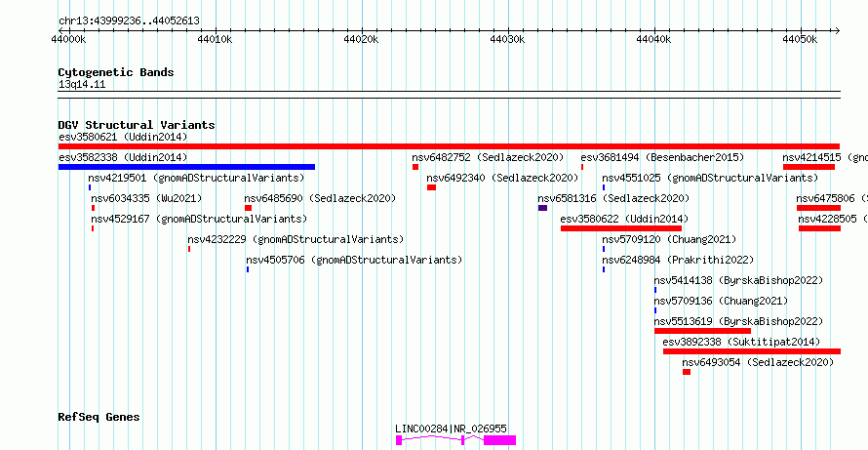
Task: Click the 44000k ruler tick label
Action: tap(68, 39)
